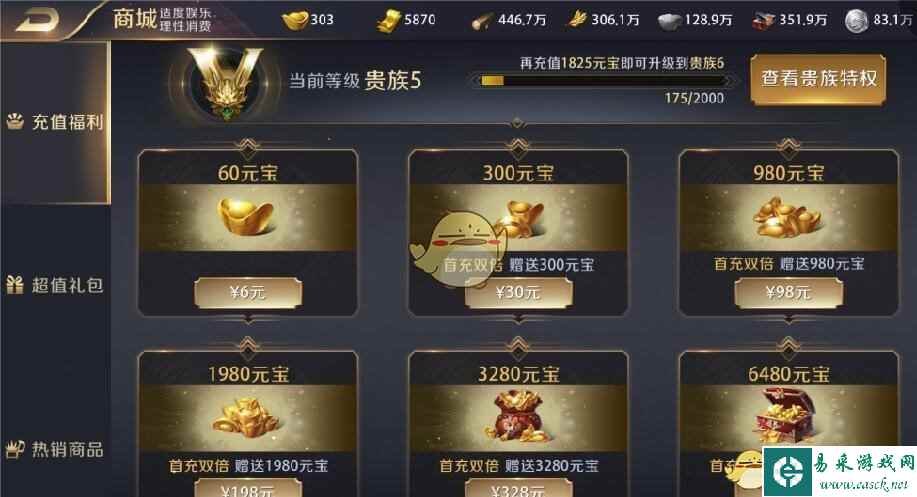
Task: Tap the treasure chest image for 6480元宝
Action: click(783, 416)
